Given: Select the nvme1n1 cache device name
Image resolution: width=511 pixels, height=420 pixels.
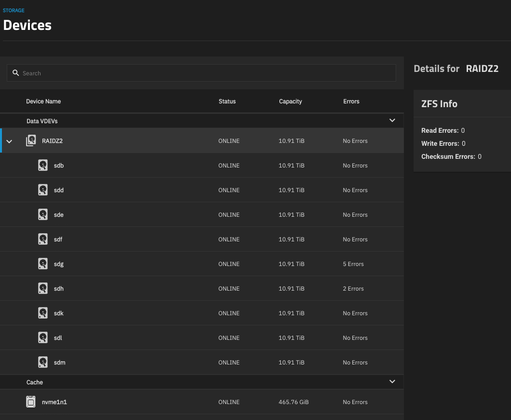Looking at the screenshot, I should point(55,402).
